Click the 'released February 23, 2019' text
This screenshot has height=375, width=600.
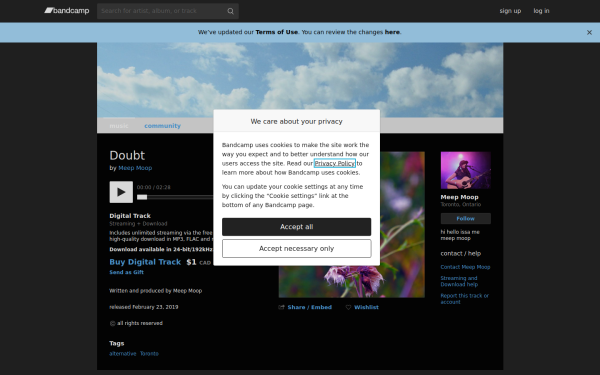click(143, 307)
